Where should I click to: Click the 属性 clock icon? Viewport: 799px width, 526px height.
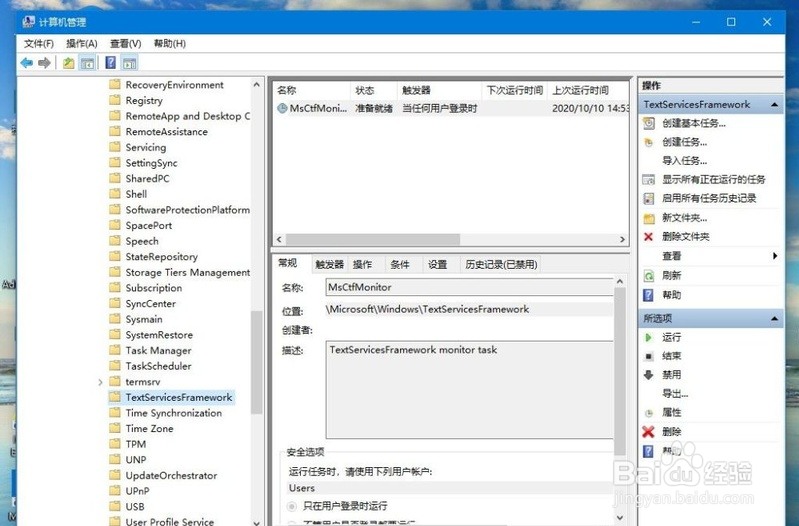(649, 413)
